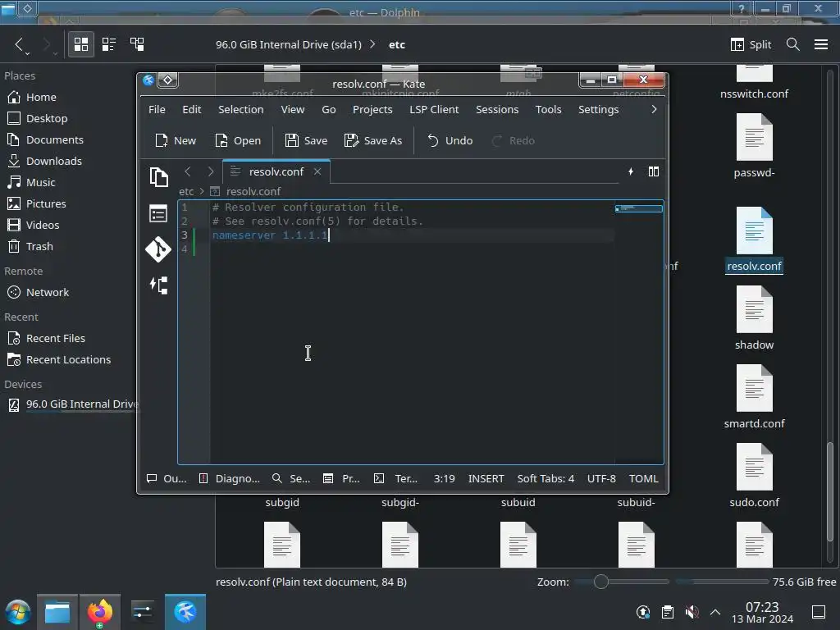Open the Projects tree icon in Kate sidebar
840x630 pixels.
(x=158, y=285)
